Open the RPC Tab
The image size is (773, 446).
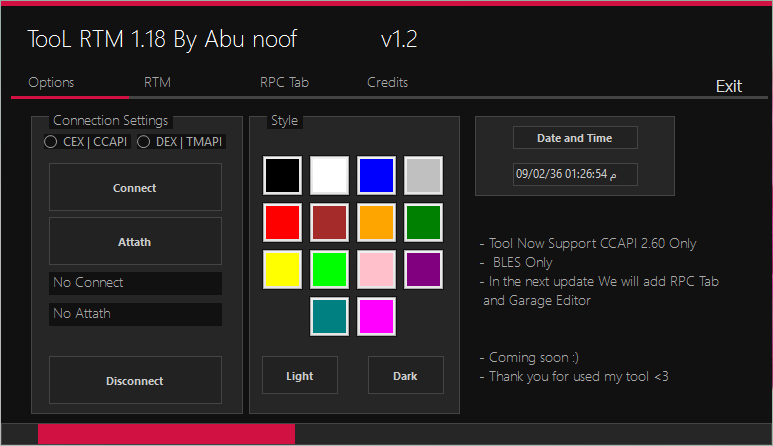tap(284, 83)
